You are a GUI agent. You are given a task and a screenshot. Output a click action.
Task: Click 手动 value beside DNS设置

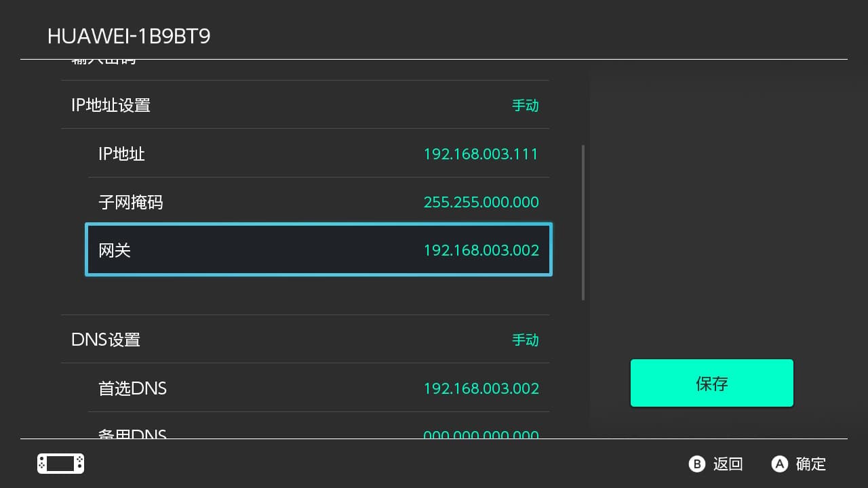coord(525,340)
